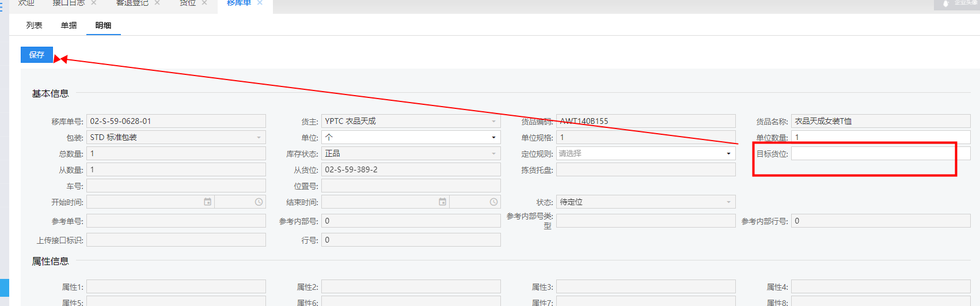Switch to the 单据 sub-tab
The width and height of the screenshot is (980, 306).
[x=69, y=25]
